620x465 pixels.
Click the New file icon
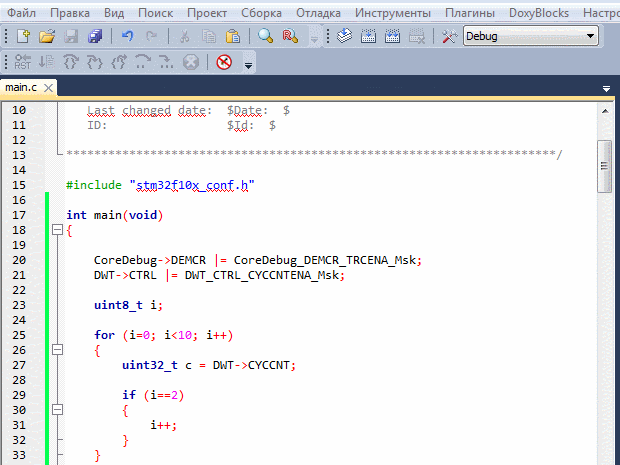(24, 36)
